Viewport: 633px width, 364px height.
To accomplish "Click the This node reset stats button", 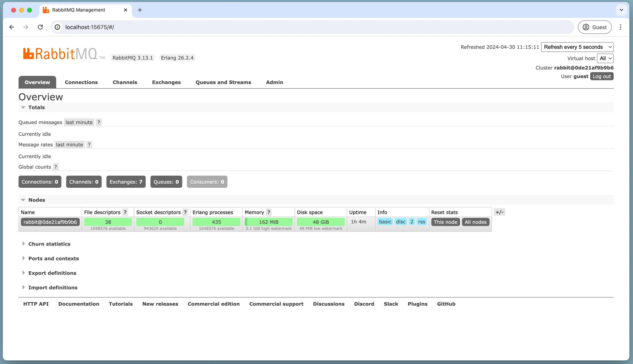I will (x=445, y=222).
